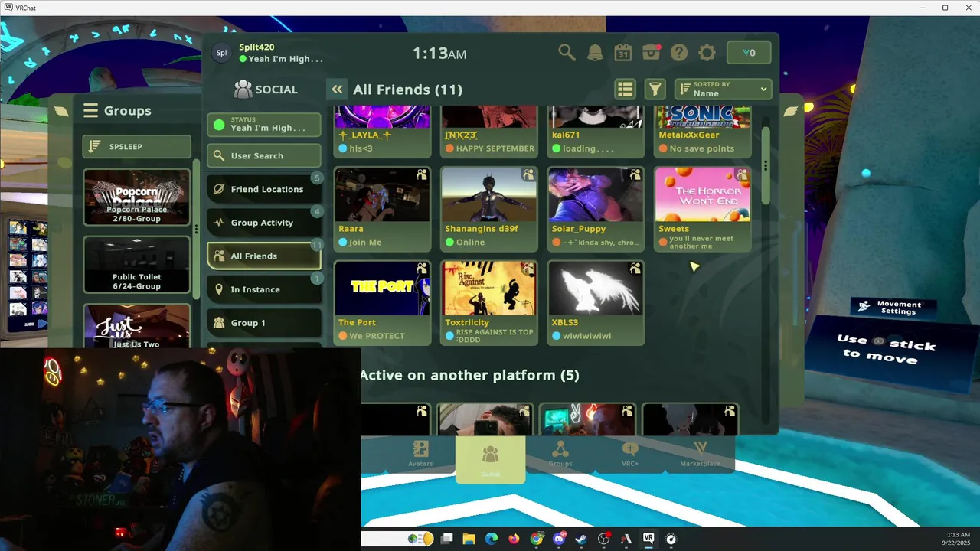980x551 pixels.
Task: Open the Avatars bottom tab
Action: click(420, 454)
